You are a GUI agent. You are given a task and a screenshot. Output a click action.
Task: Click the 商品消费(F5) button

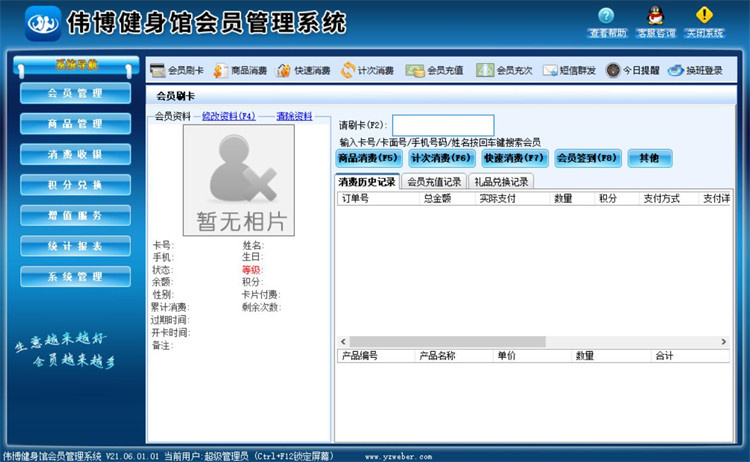click(368, 158)
